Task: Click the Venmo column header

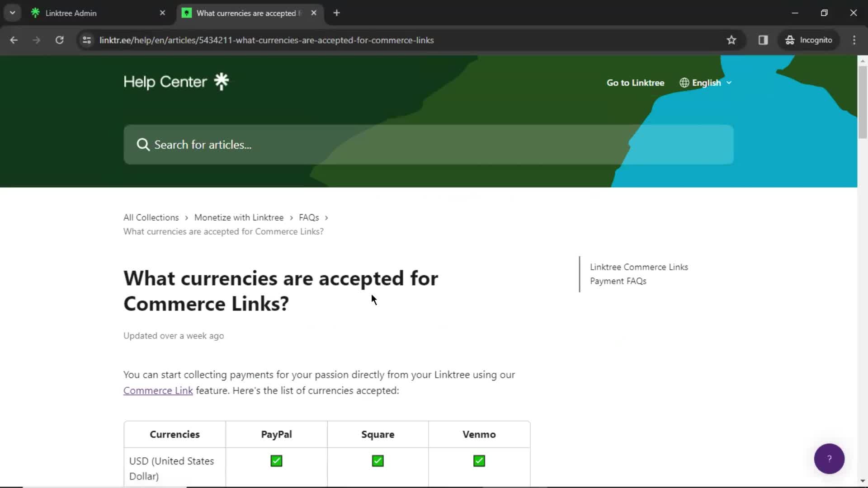Action: point(479,434)
